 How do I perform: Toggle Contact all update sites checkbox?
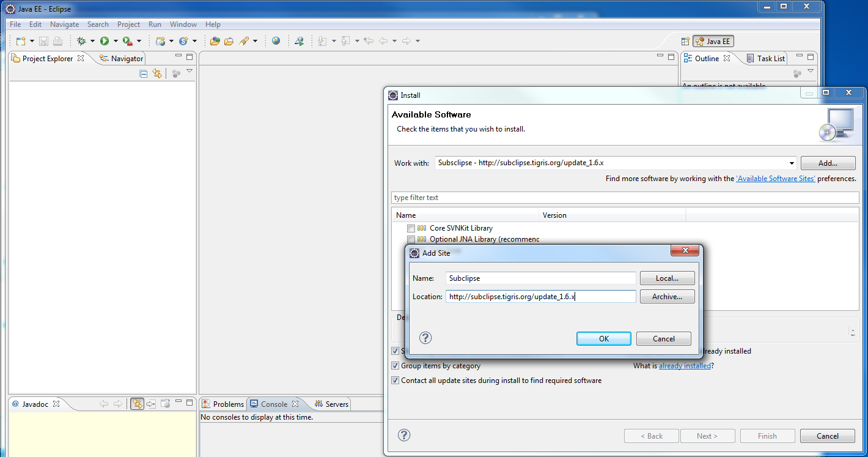pyautogui.click(x=395, y=381)
